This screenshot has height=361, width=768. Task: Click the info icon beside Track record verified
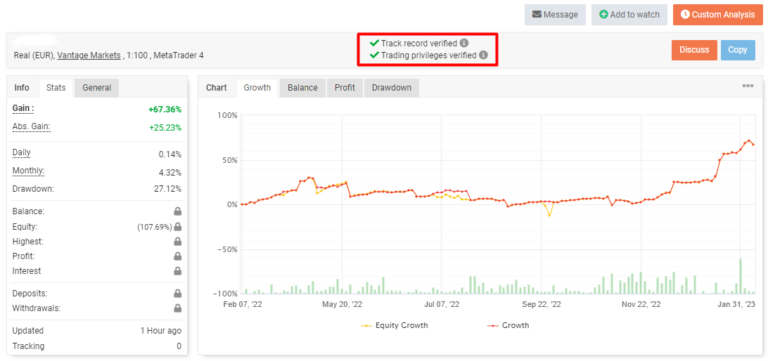[464, 43]
